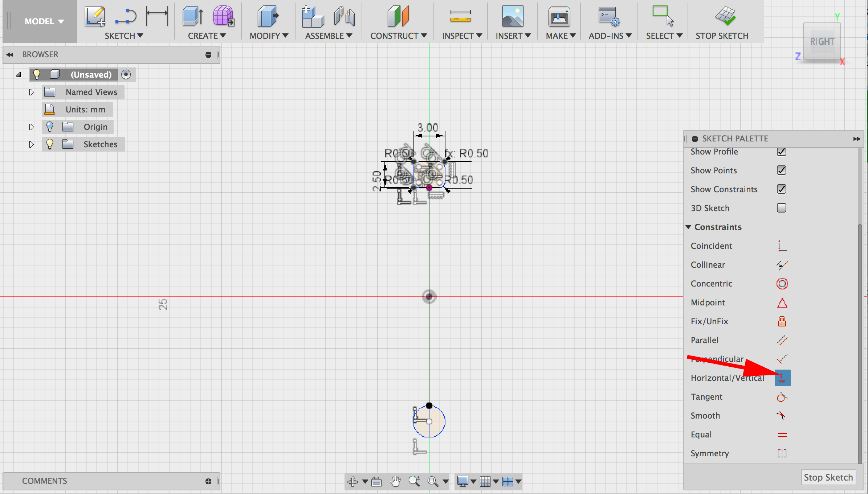
Task: Expand the Sketches tree node
Action: click(31, 144)
